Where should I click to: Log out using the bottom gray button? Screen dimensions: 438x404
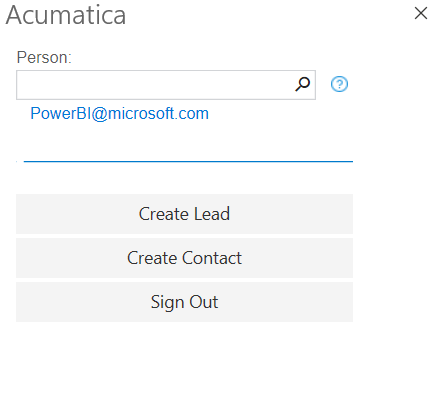coord(184,302)
